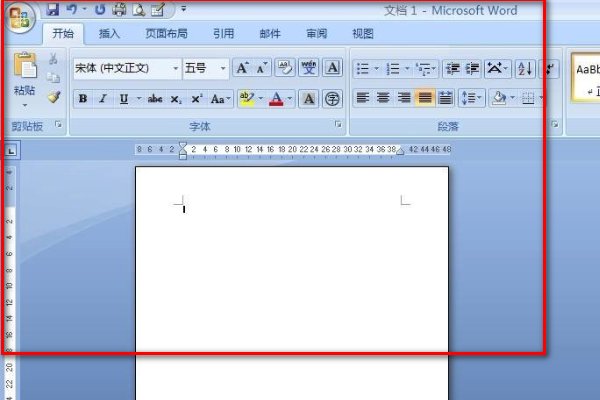Toggle subscript formatting
This screenshot has width=600, height=400.
(176, 99)
